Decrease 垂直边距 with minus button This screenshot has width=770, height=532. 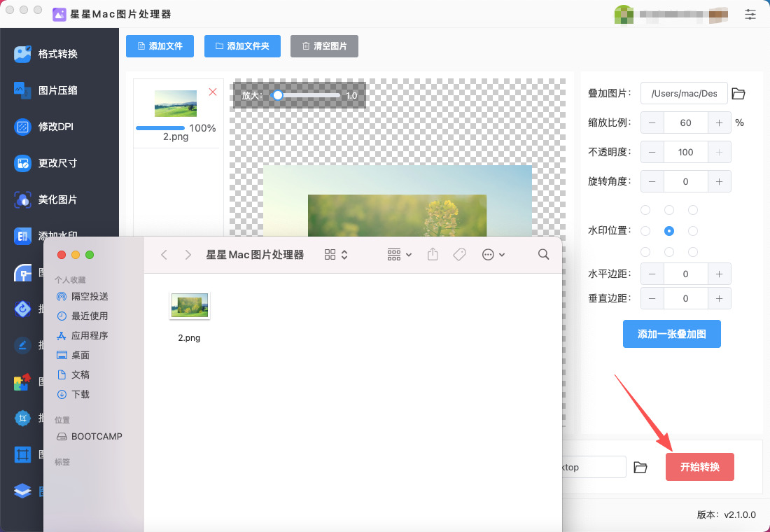[652, 299]
